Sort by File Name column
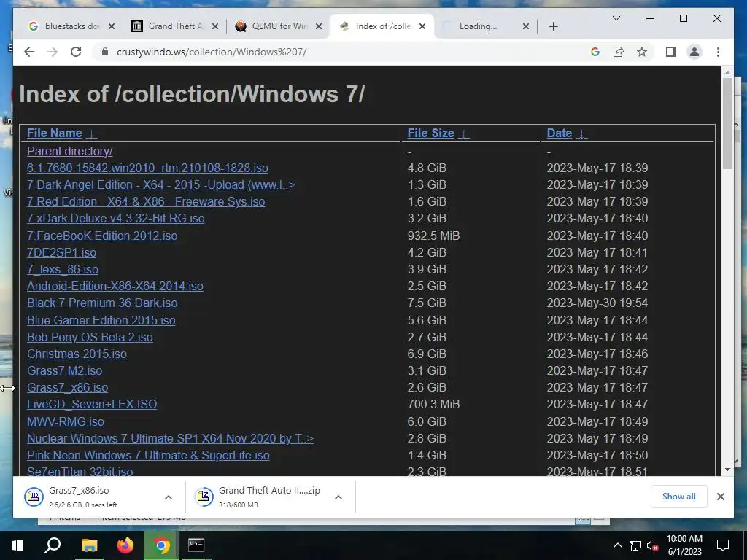This screenshot has width=747, height=560. (54, 133)
